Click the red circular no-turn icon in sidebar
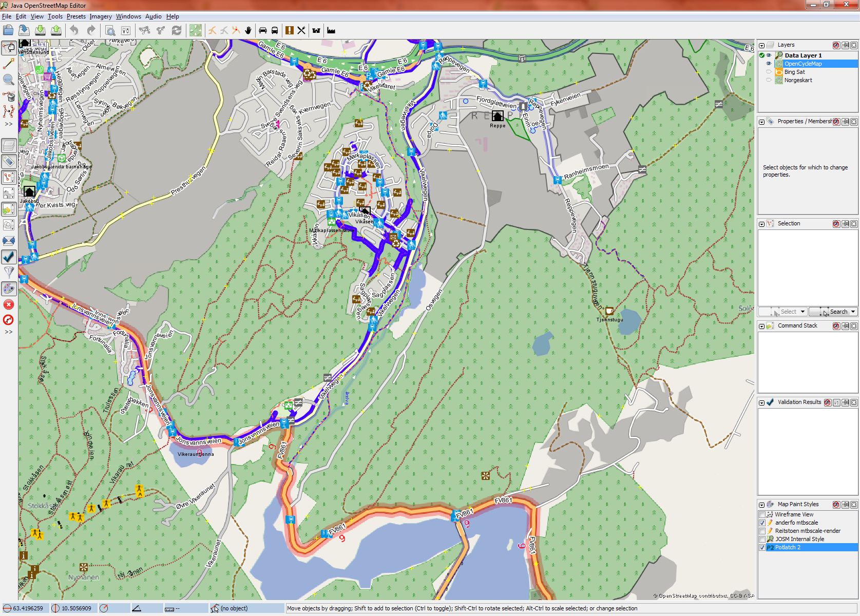This screenshot has width=860, height=616. click(9, 320)
